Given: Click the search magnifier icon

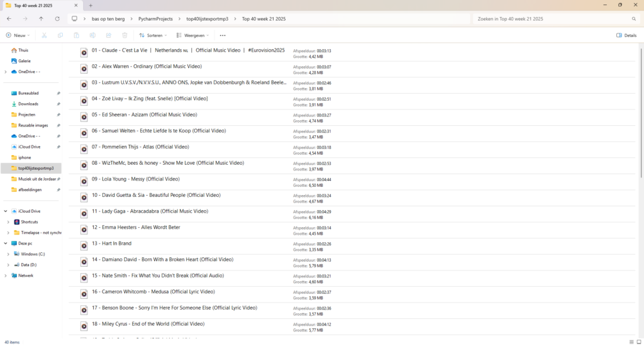Looking at the screenshot, I should [634, 19].
